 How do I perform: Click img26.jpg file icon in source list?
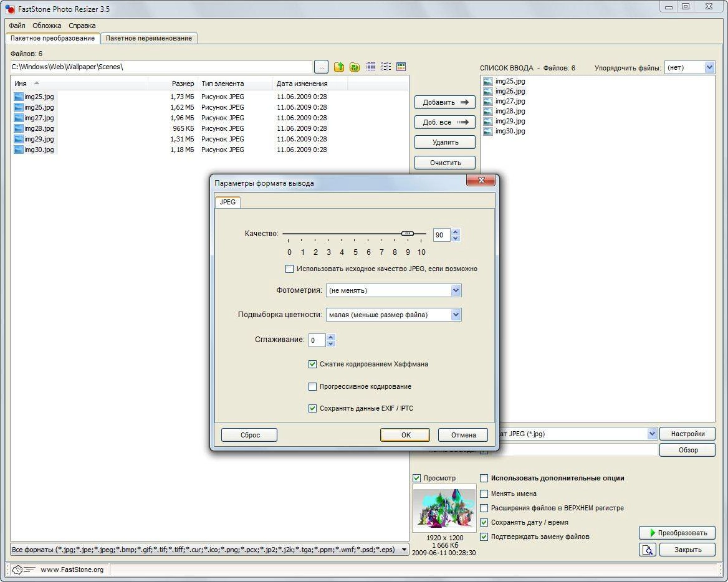pos(19,107)
